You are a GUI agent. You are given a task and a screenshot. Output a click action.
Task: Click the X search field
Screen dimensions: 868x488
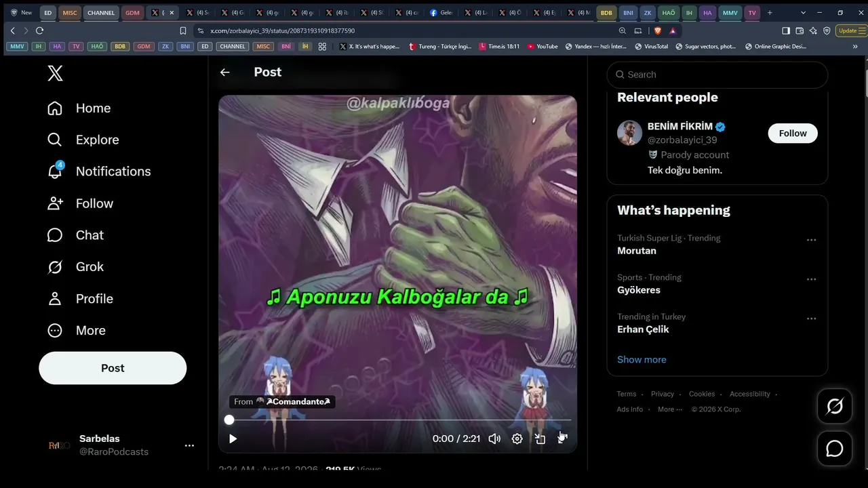tap(717, 75)
